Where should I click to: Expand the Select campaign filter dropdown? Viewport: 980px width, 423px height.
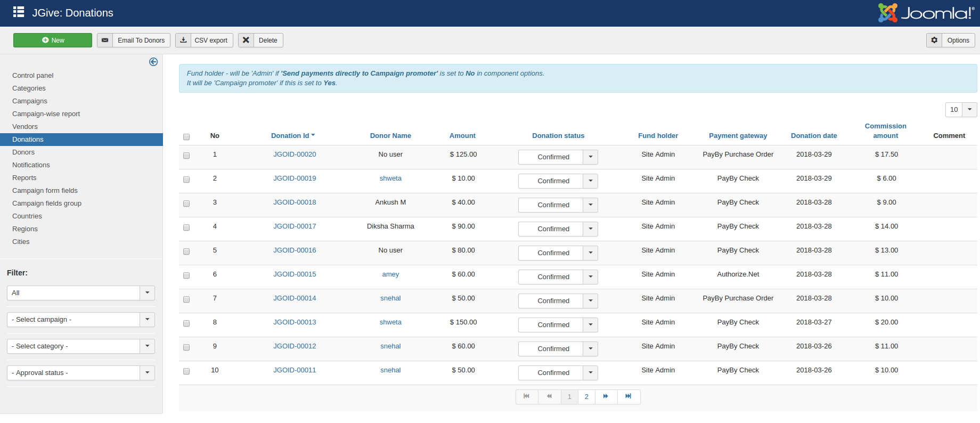coord(147,320)
